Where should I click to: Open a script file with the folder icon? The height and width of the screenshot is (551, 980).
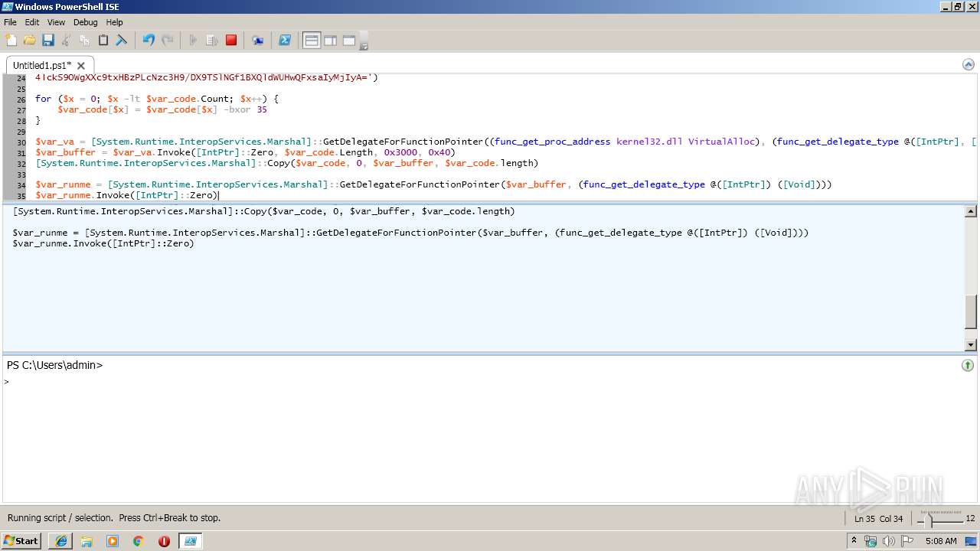pyautogui.click(x=29, y=41)
